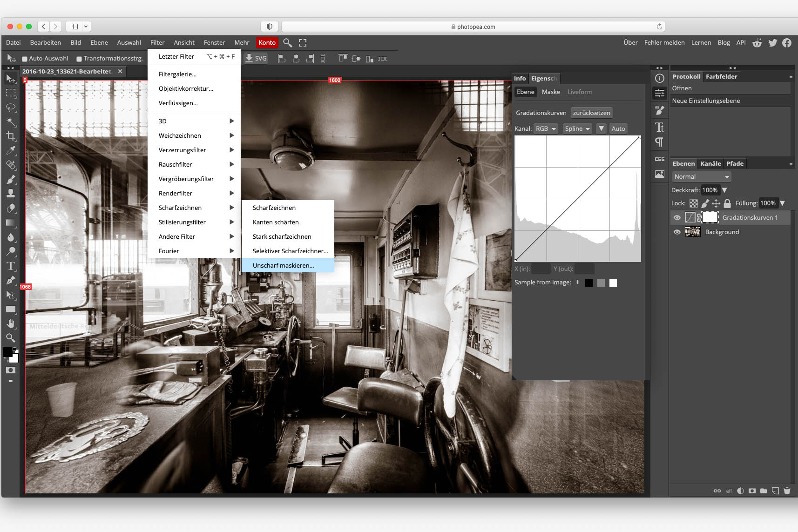Click the Auto button in curves panel
Image resolution: width=798 pixels, height=532 pixels.
pyautogui.click(x=618, y=128)
